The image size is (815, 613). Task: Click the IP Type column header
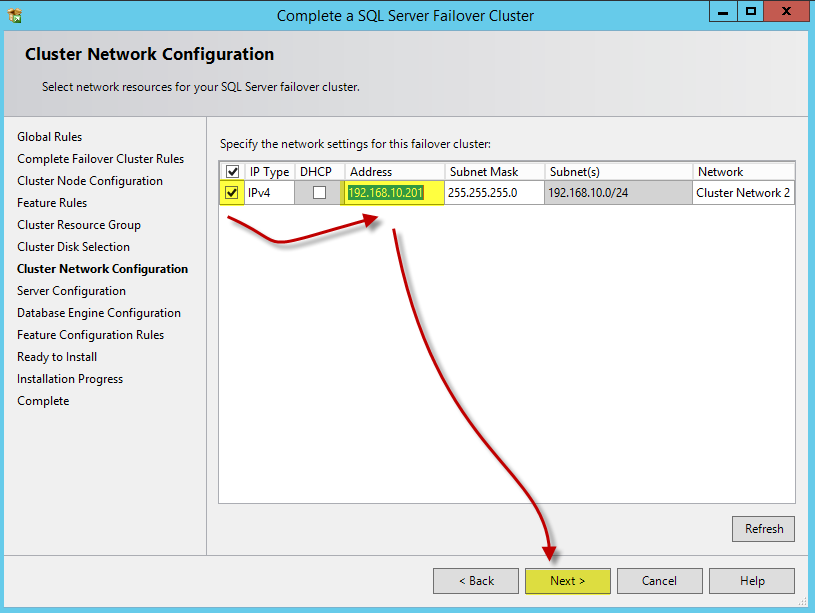pyautogui.click(x=269, y=172)
